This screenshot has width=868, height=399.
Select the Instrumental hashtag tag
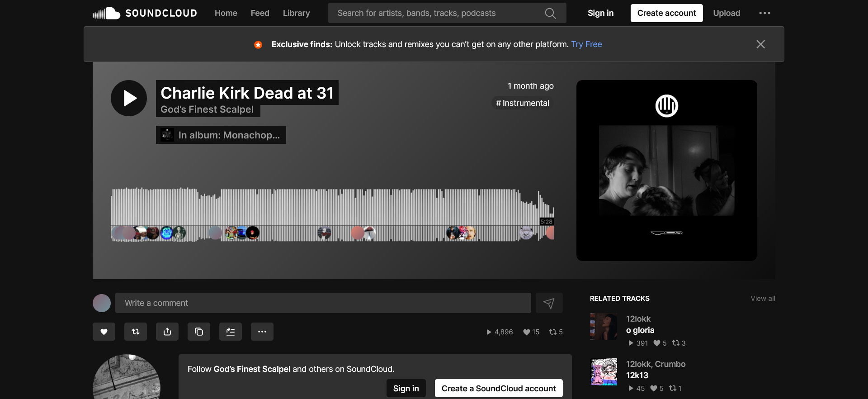coord(523,103)
